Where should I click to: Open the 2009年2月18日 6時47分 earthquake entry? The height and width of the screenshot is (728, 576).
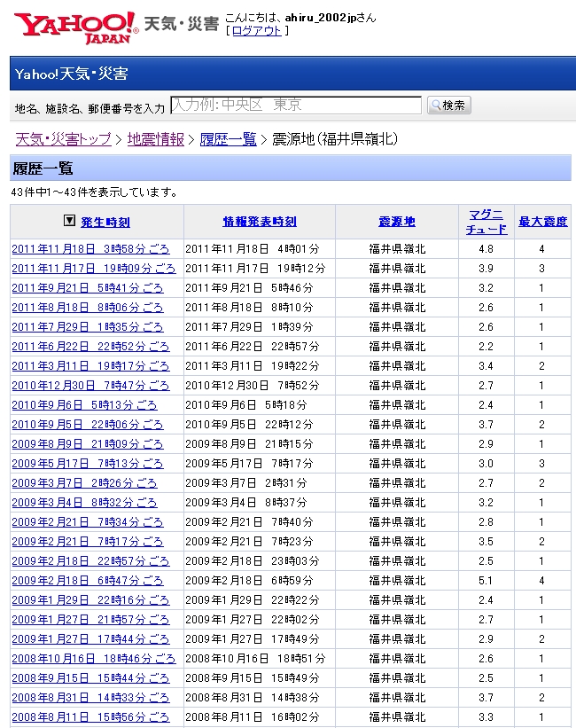click(88, 581)
